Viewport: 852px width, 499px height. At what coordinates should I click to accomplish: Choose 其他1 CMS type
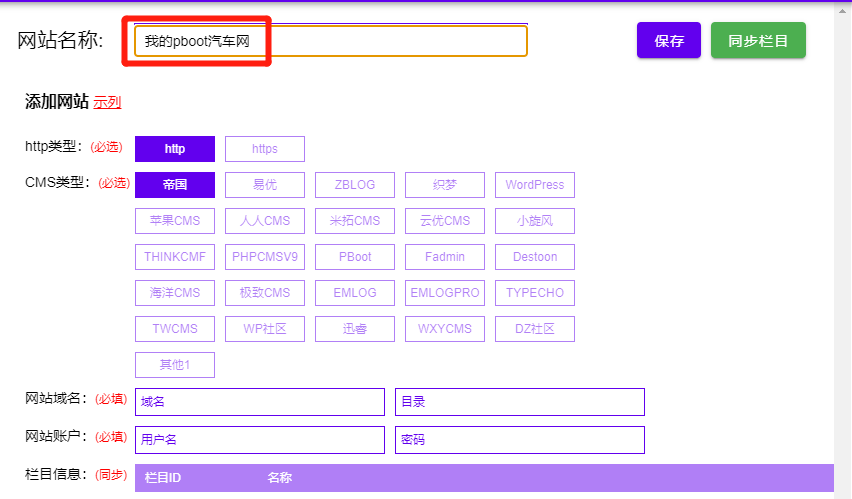(175, 365)
